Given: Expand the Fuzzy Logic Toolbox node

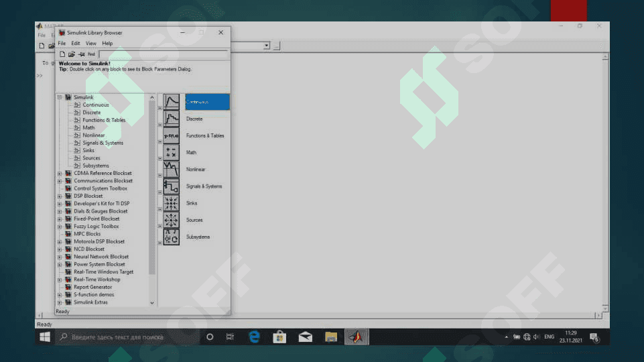Looking at the screenshot, I should 60,227.
